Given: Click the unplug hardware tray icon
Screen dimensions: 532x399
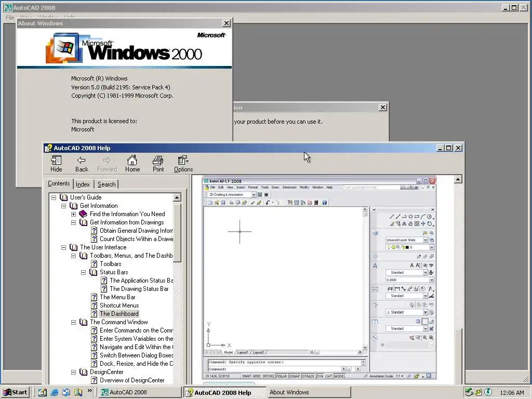Looking at the screenshot, I should pyautogui.click(x=469, y=392).
